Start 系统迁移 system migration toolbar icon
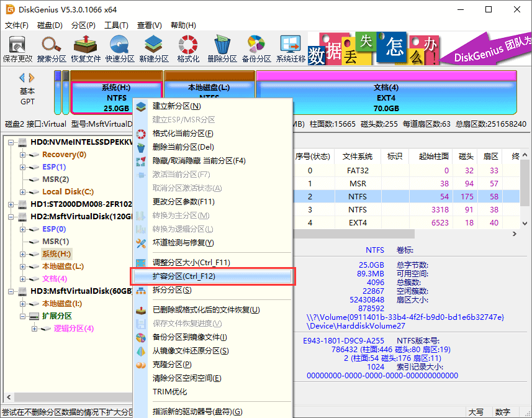The width and height of the screenshot is (532, 418). [x=289, y=47]
